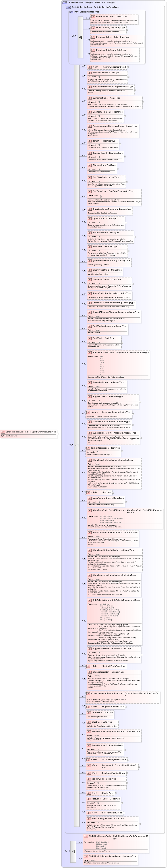Select the 'AllowCrossShipmentIndicator' label
Image resolution: width=167 pixels, height=868 pixels.
coord(107,532)
